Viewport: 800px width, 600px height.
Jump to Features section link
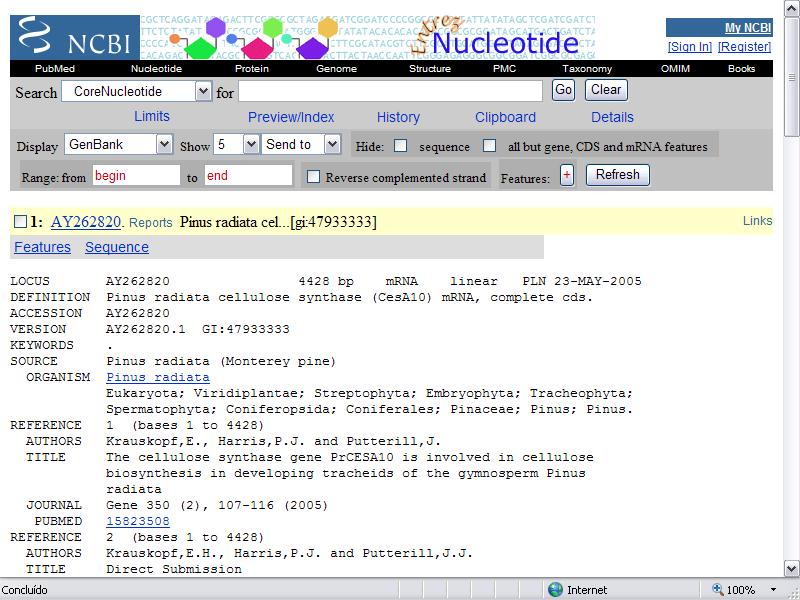[x=42, y=247]
